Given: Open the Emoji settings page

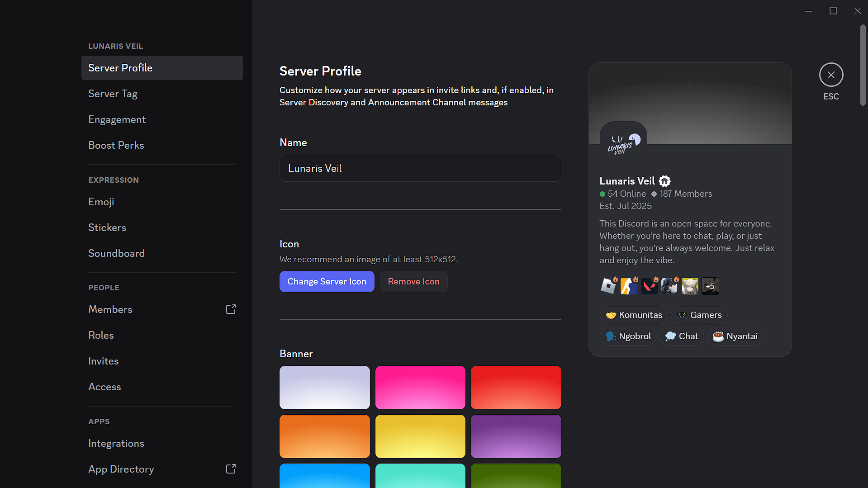Looking at the screenshot, I should pyautogui.click(x=162, y=202).
